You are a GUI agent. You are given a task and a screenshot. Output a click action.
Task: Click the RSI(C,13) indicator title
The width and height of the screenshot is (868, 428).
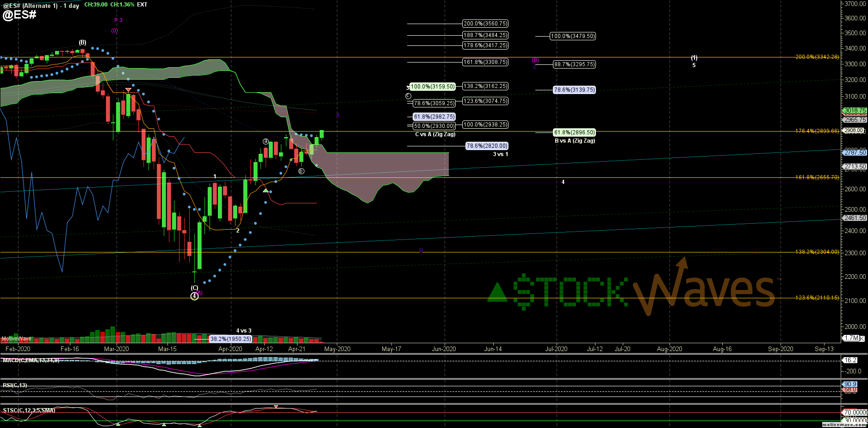(x=15, y=385)
